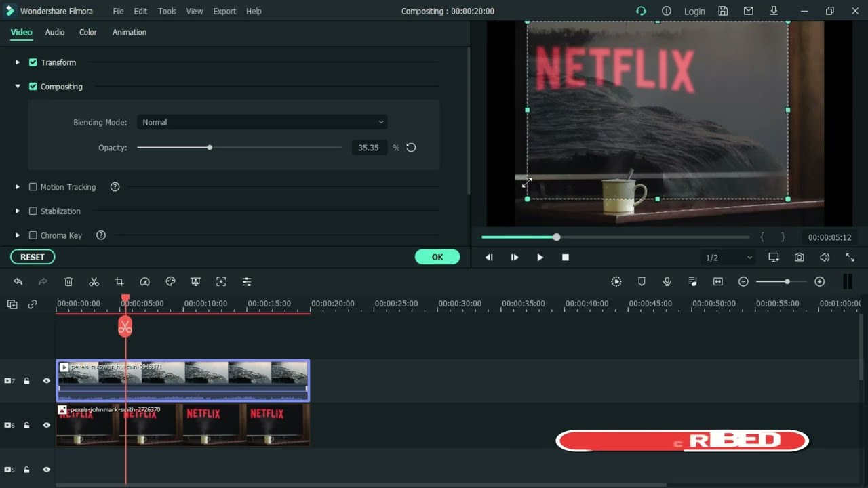Expand the Motion Tracking section arrow
This screenshot has width=868, height=488.
click(18, 187)
